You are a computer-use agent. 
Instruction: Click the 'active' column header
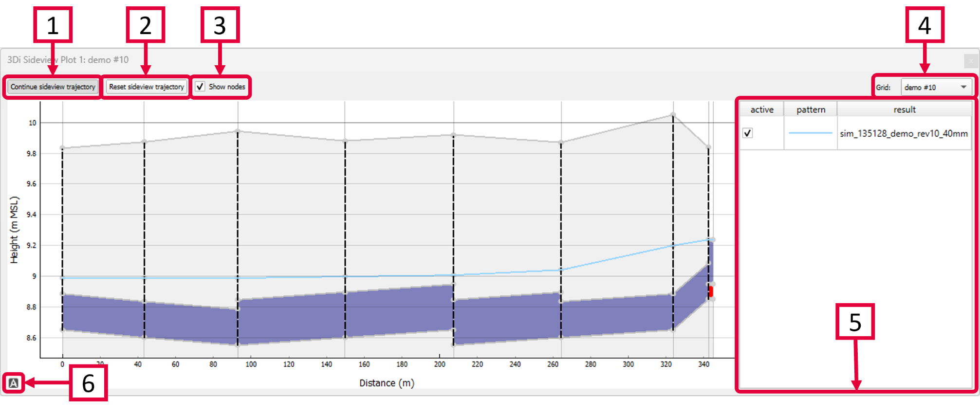(x=761, y=109)
